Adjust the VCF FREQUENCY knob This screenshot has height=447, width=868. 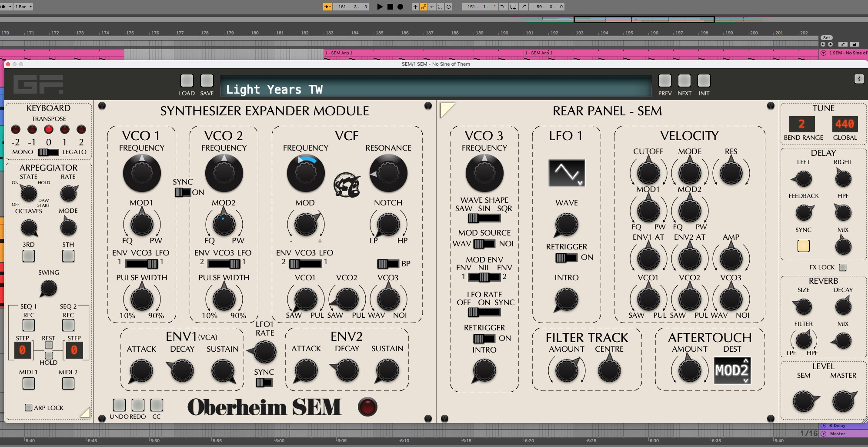coord(306,173)
